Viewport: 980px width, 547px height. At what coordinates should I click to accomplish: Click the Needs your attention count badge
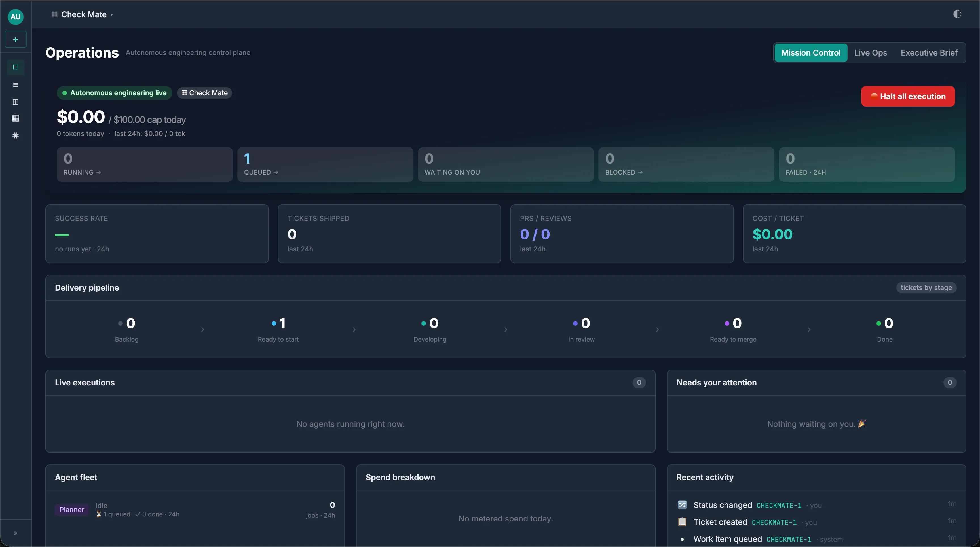pyautogui.click(x=950, y=383)
